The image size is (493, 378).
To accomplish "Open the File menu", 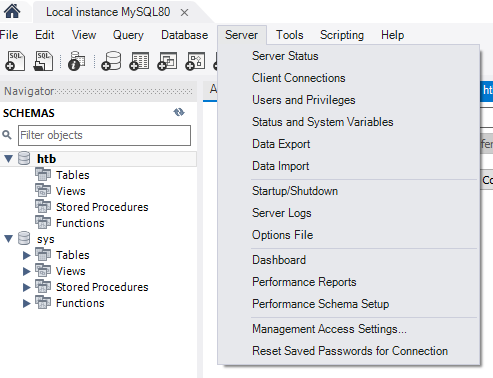I will click(9, 35).
